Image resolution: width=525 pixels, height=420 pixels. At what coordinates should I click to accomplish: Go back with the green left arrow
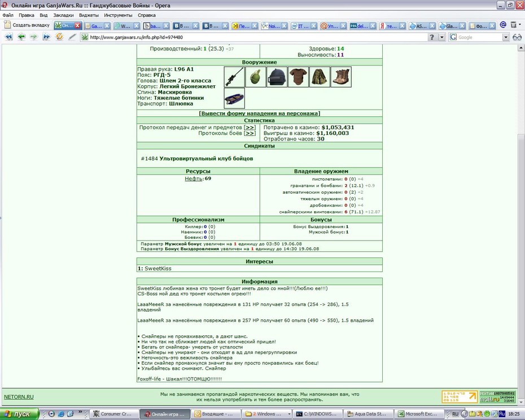coord(21,37)
